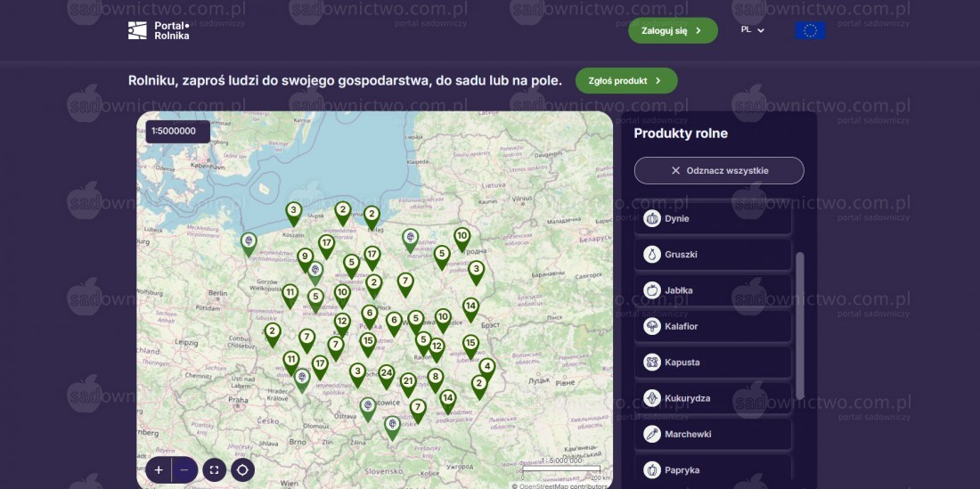Click the product list scrollbar
The width and height of the screenshot is (980, 489).
tap(799, 325)
